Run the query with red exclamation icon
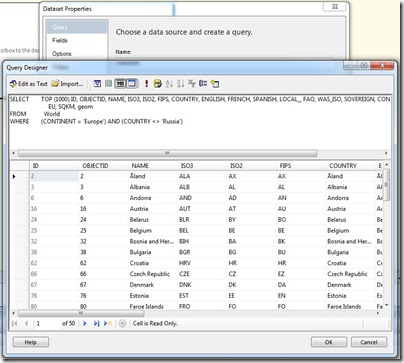Image resolution: width=404 pixels, height=363 pixels. point(146,84)
